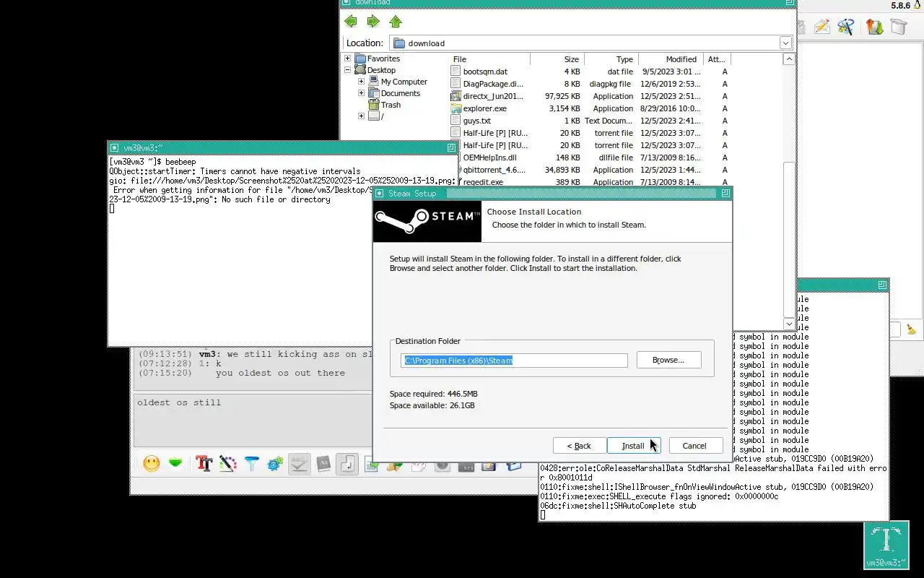Sort files by the Att... column header
Image resolution: width=924 pixels, height=578 pixels.
tap(716, 59)
